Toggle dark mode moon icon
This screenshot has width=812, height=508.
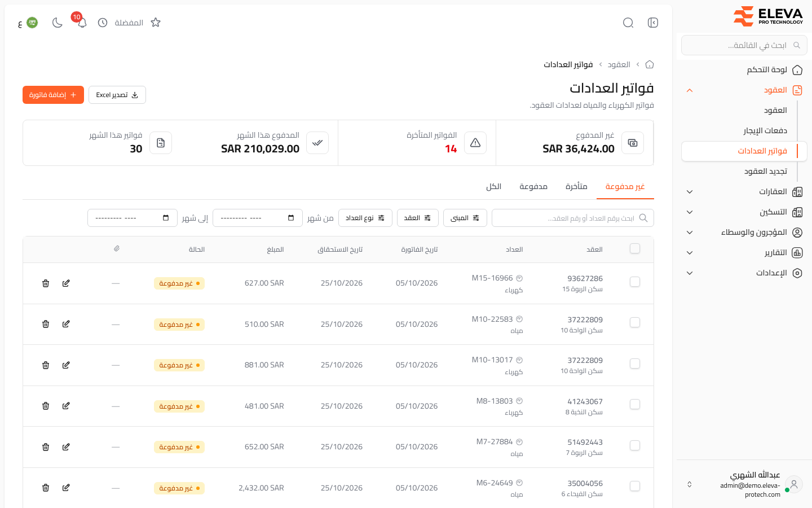tap(58, 23)
